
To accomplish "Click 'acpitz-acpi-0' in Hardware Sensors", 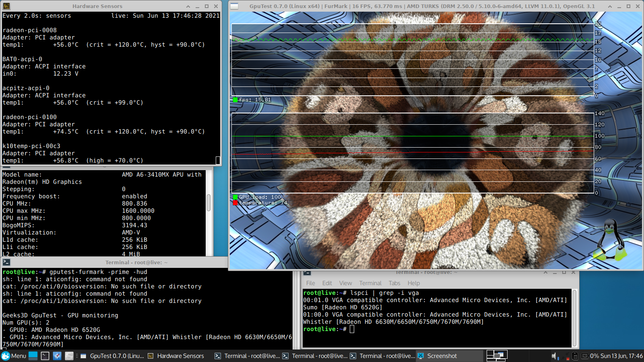I will 26,88.
